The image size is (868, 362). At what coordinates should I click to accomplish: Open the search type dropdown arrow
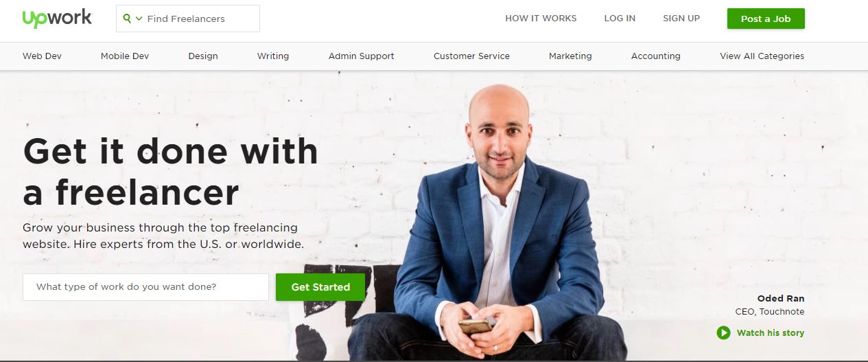[x=139, y=19]
